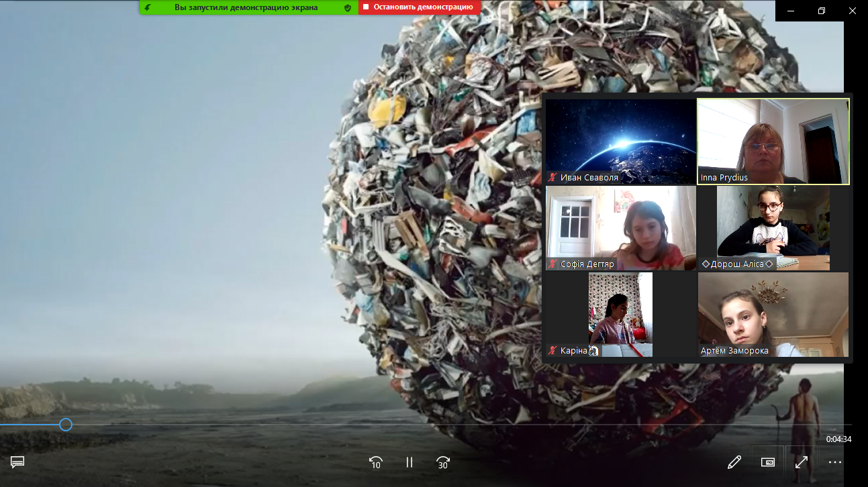Restore down the player window
The image size is (868, 487).
822,11
